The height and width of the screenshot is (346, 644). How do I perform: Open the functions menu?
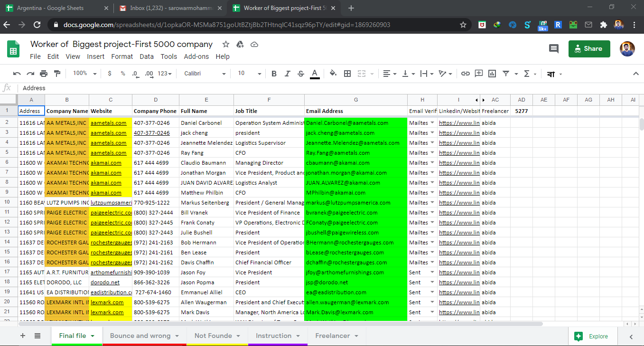[x=527, y=74]
